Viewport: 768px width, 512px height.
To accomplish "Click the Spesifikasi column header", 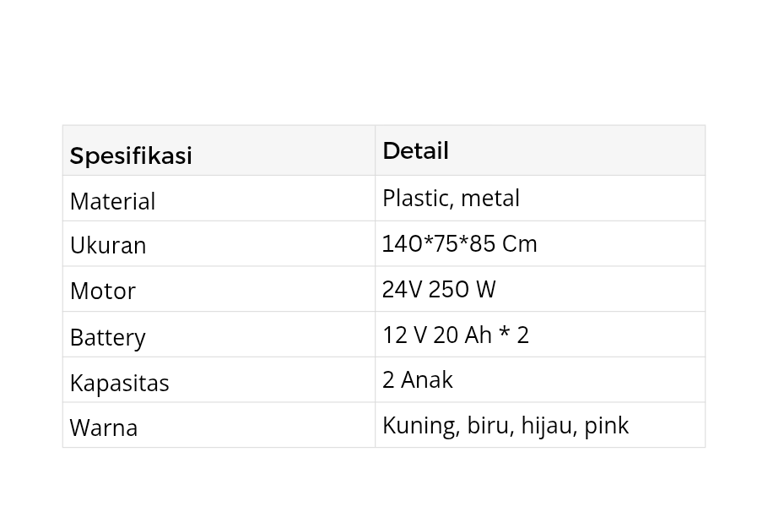I will coord(131,156).
